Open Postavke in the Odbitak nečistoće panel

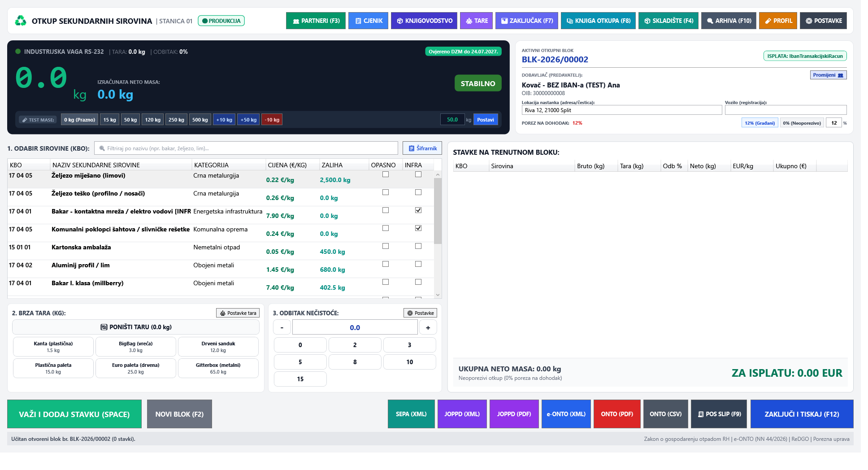[420, 313]
